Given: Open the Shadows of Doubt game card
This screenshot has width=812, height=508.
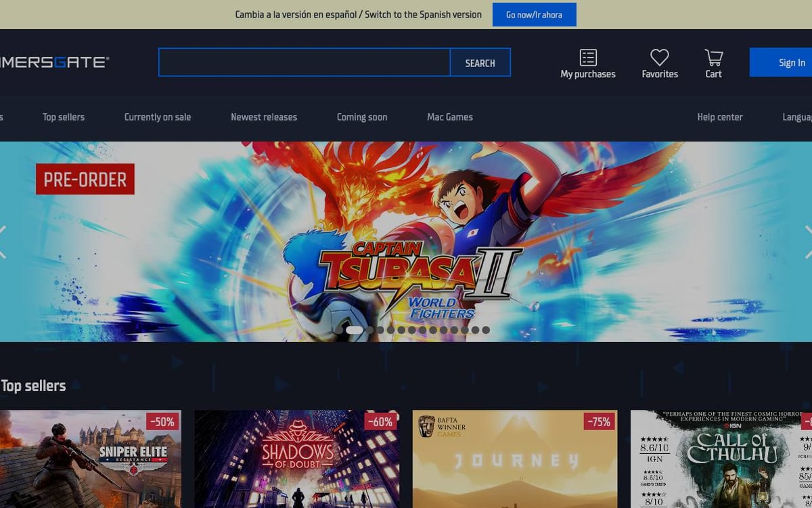Looking at the screenshot, I should [297, 459].
